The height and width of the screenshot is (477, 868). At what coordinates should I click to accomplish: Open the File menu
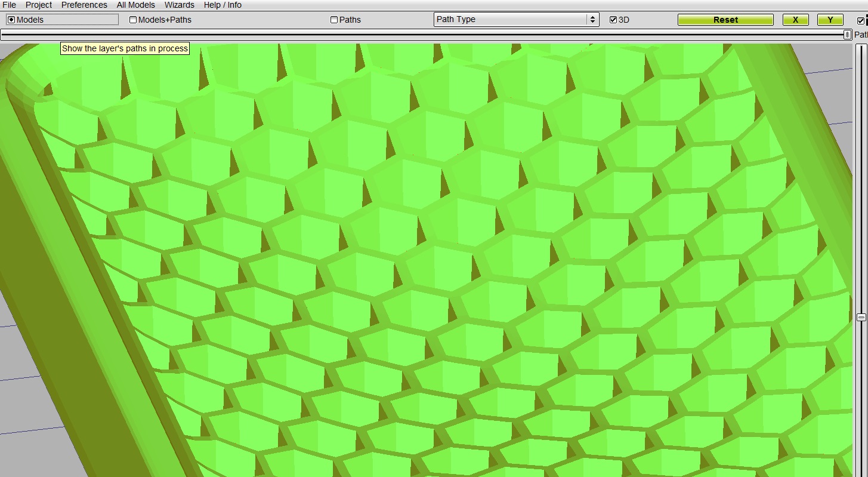tap(9, 5)
